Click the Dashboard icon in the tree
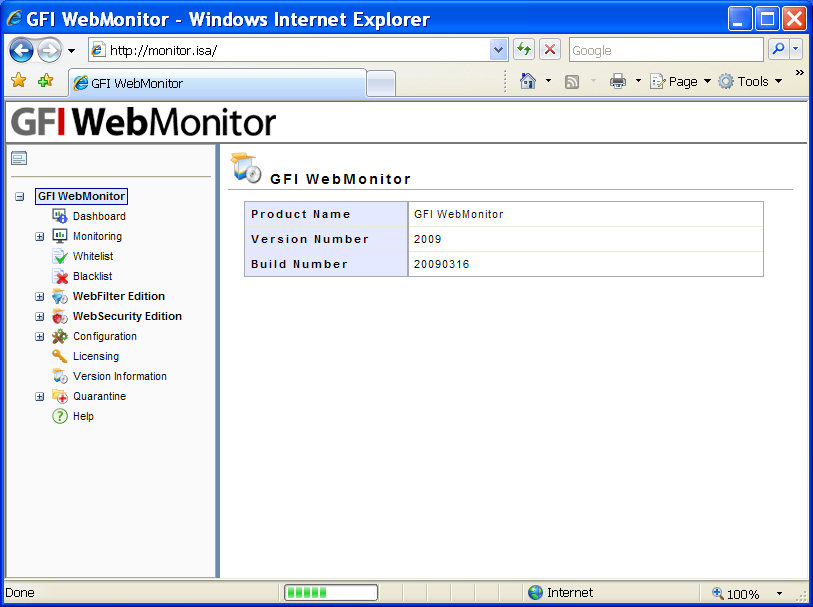The width and height of the screenshot is (813, 607). (x=60, y=216)
